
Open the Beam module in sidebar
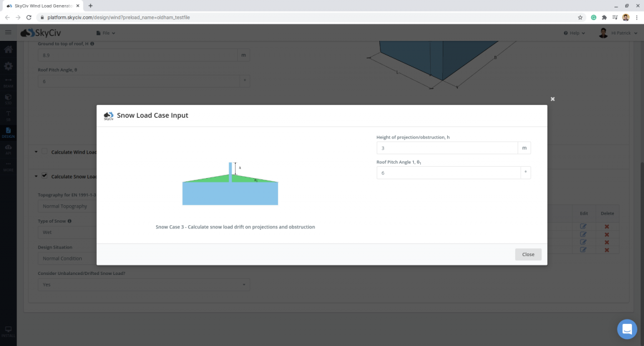coord(8,82)
